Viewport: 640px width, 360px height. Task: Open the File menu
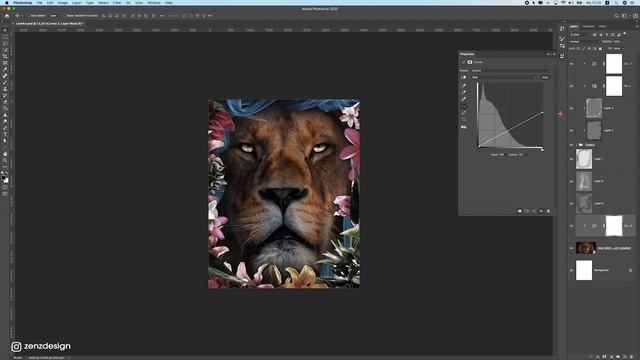coord(39,2)
